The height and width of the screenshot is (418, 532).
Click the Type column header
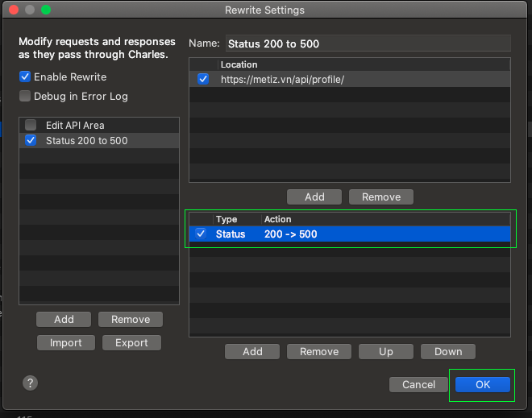[237, 219]
